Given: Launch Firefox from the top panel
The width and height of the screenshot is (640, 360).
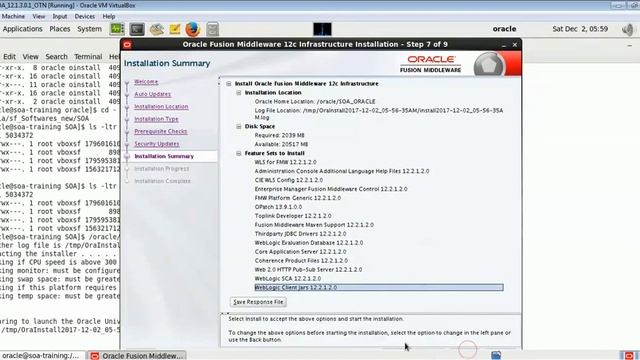Looking at the screenshot, I should [193, 29].
